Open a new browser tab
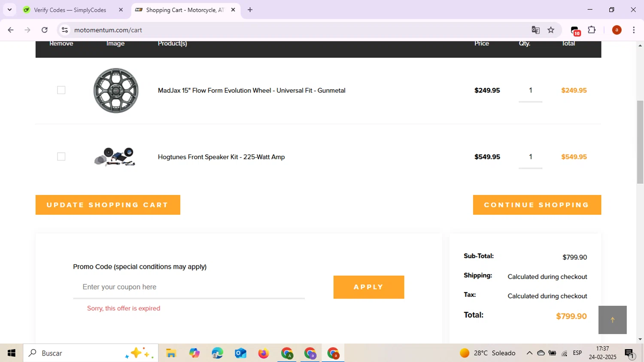 pos(250,10)
